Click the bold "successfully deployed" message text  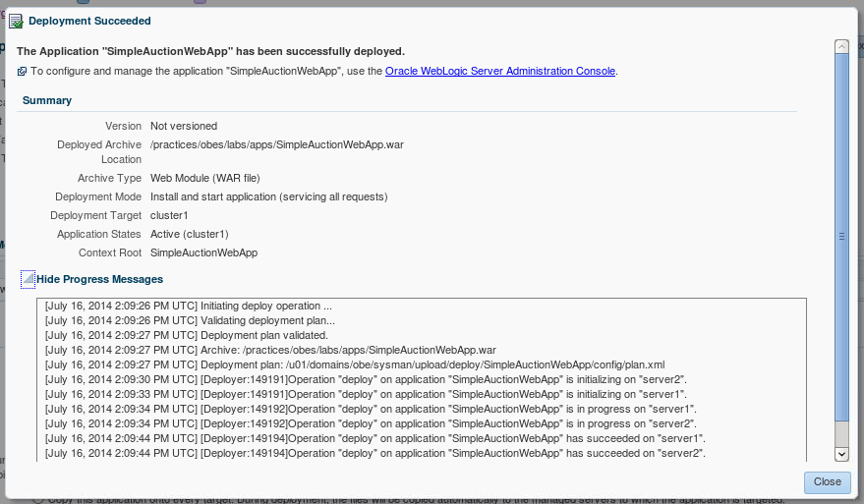click(x=210, y=51)
